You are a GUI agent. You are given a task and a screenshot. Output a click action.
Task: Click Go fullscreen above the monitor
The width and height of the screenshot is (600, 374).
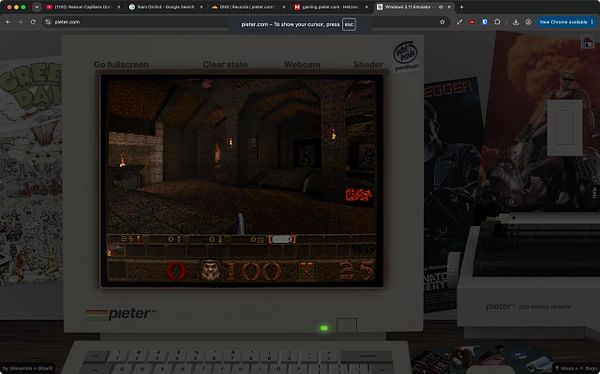[x=121, y=65]
